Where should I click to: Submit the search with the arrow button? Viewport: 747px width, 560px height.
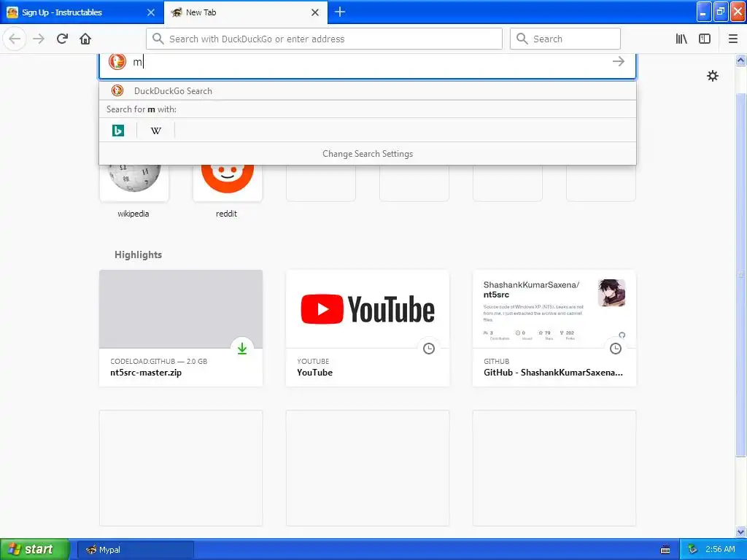pyautogui.click(x=619, y=61)
